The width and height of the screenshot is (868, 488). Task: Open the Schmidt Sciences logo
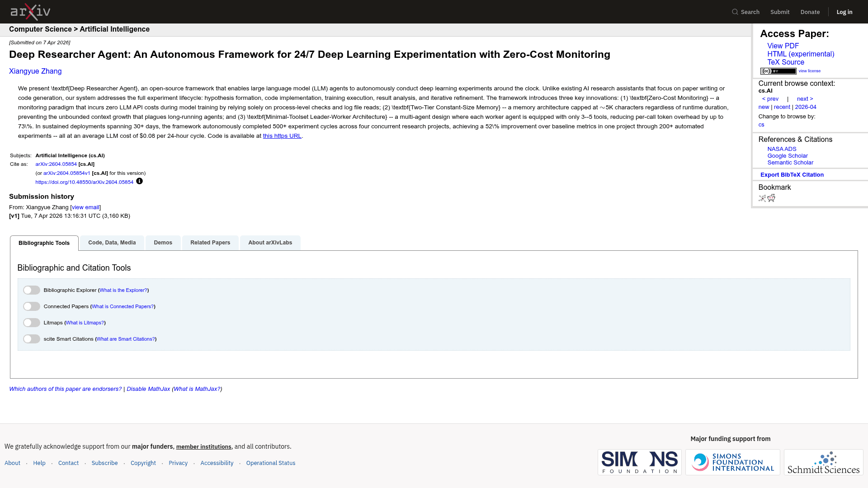click(823, 462)
